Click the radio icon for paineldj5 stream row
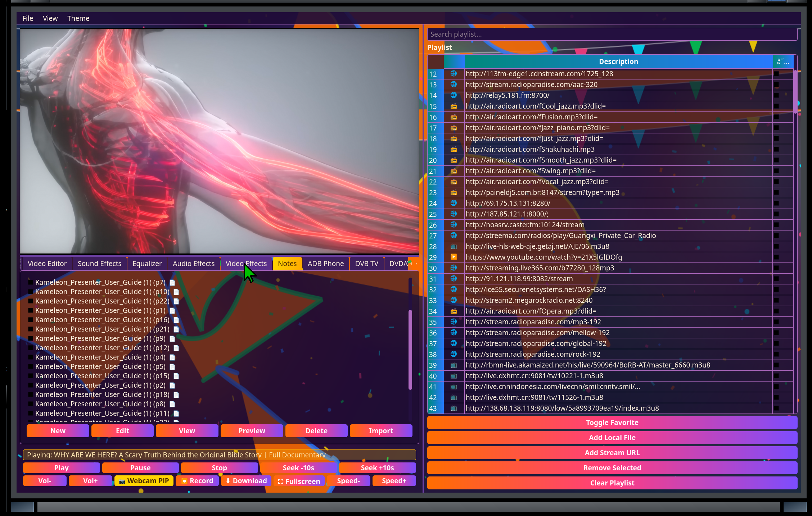This screenshot has height=516, width=812. [x=454, y=192]
